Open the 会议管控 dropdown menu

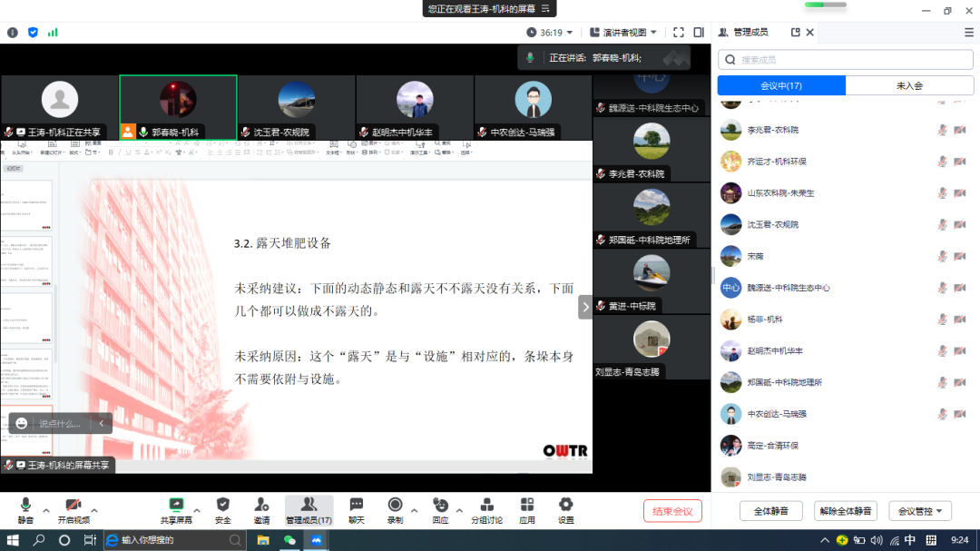[x=919, y=510]
